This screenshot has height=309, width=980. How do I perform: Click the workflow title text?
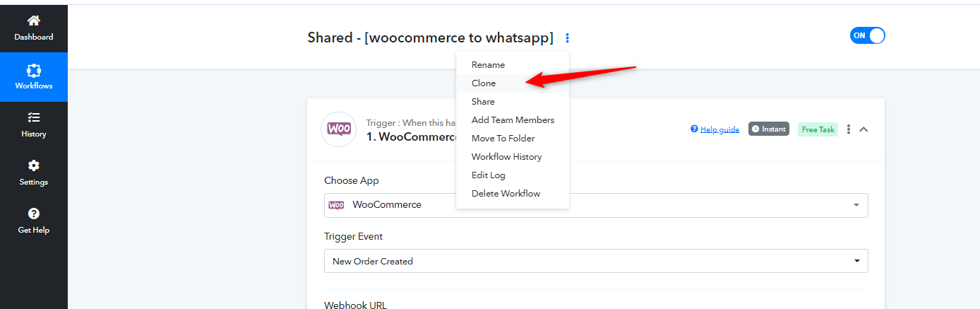[x=431, y=38]
